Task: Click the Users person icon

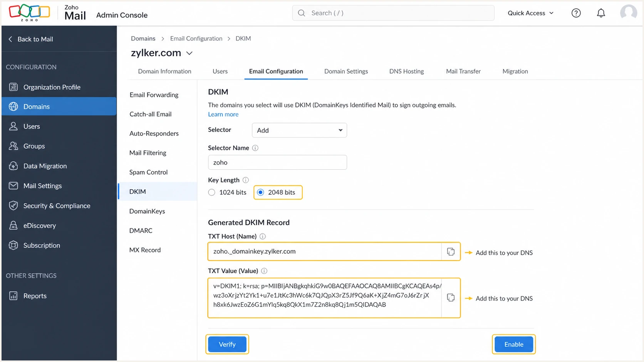Action: coord(13,126)
